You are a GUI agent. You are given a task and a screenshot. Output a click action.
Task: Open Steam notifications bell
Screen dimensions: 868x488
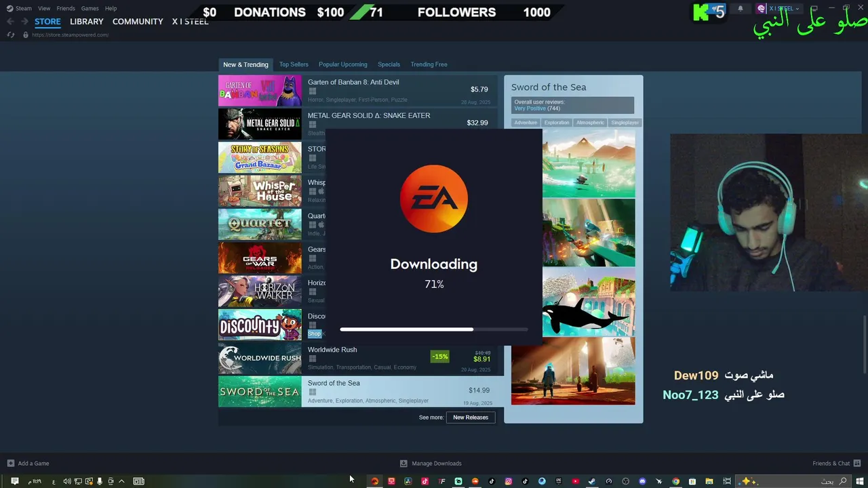point(741,8)
